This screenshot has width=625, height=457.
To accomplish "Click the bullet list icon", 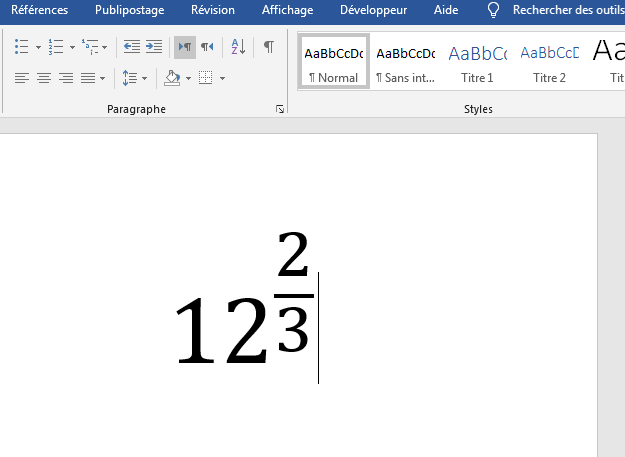I will 22,47.
